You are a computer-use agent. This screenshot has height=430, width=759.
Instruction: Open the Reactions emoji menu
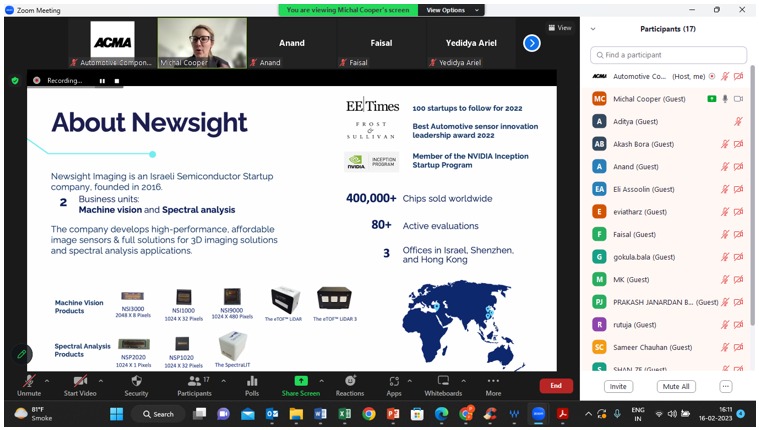pos(350,381)
